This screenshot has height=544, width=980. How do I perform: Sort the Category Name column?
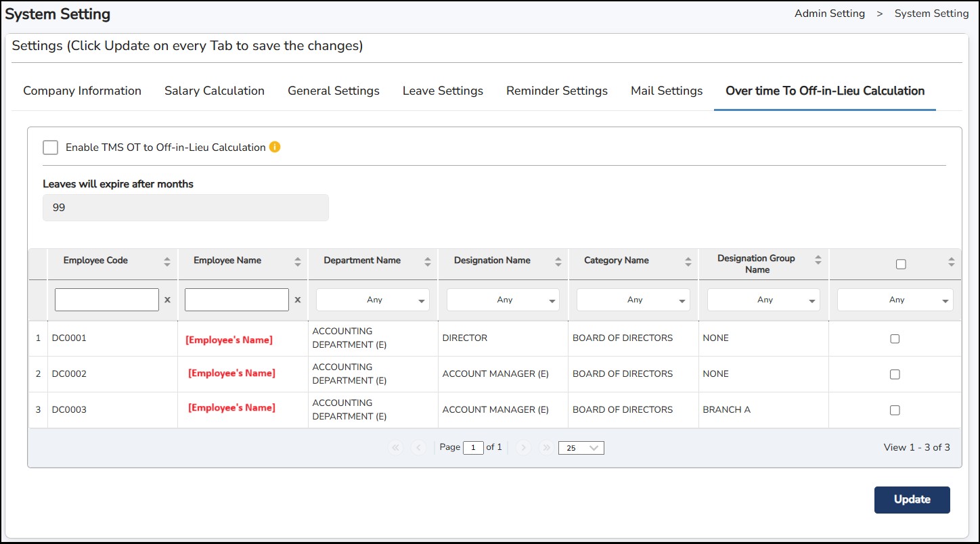(x=688, y=261)
